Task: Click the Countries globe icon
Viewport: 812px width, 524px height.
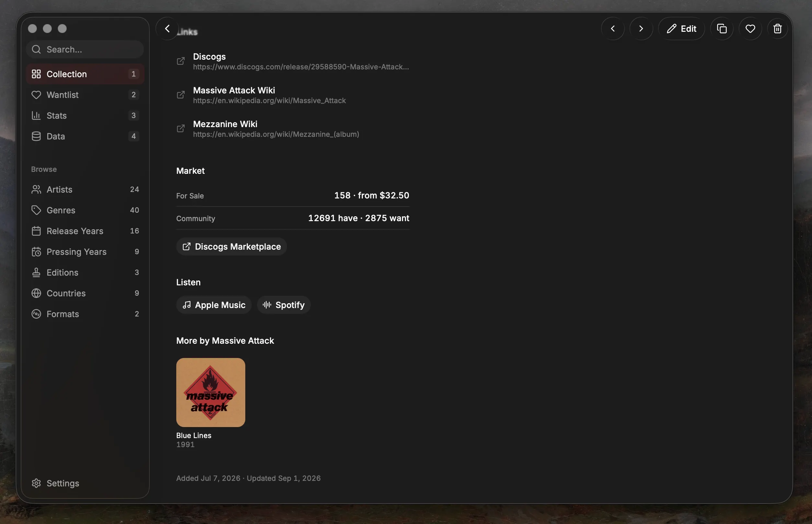Action: 36,293
